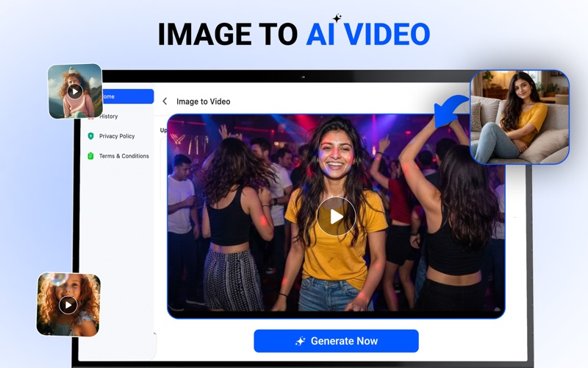Viewport: 588px width, 368px height.
Task: Open Privacy Policy in the sidebar
Action: click(x=117, y=136)
